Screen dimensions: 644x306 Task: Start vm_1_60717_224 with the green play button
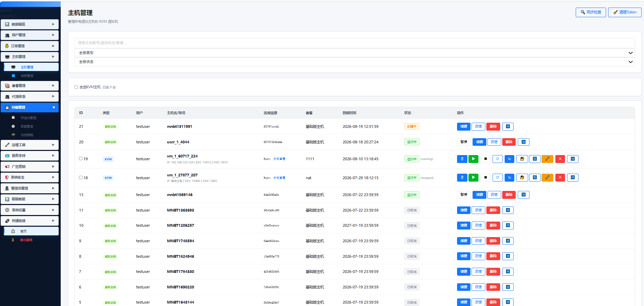(x=474, y=159)
